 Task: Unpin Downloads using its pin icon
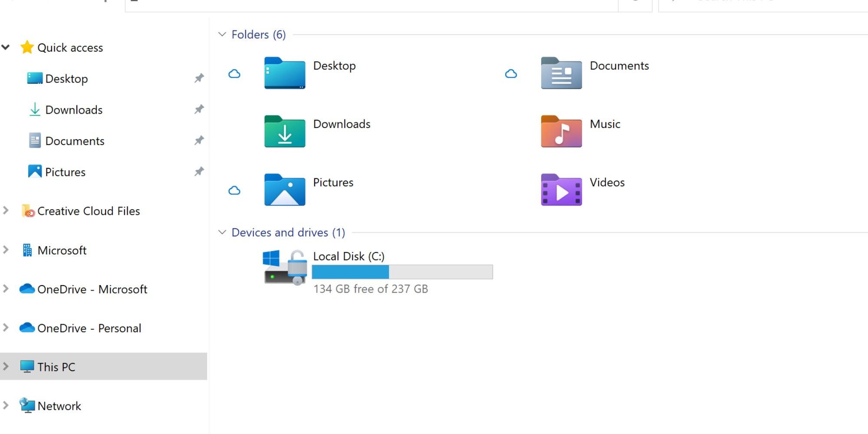click(199, 109)
